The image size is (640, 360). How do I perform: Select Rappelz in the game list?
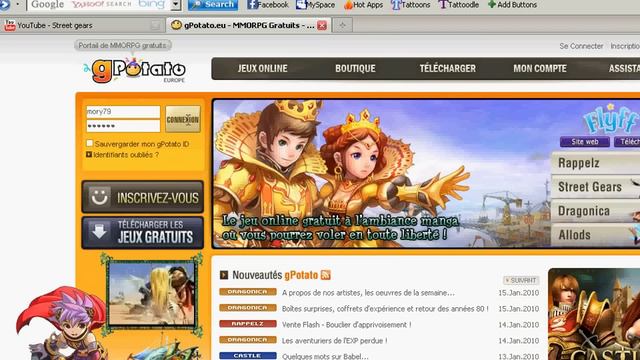[x=596, y=163]
